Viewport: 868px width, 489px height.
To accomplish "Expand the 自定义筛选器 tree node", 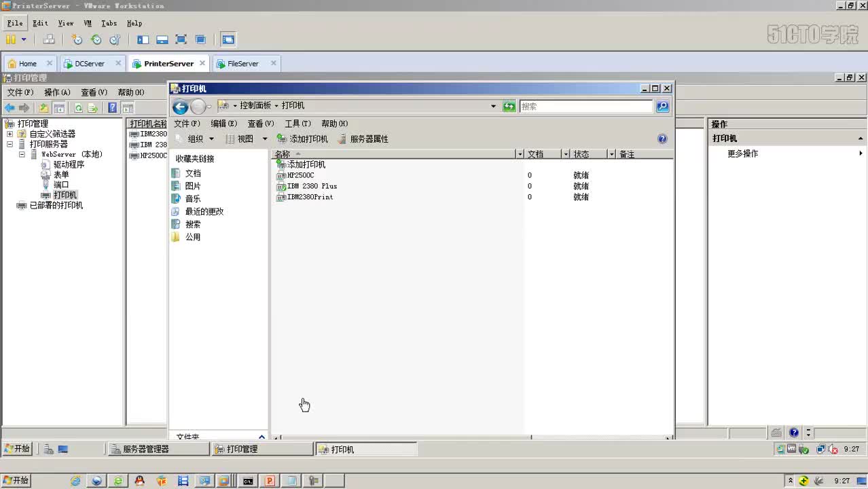I will pyautogui.click(x=10, y=134).
